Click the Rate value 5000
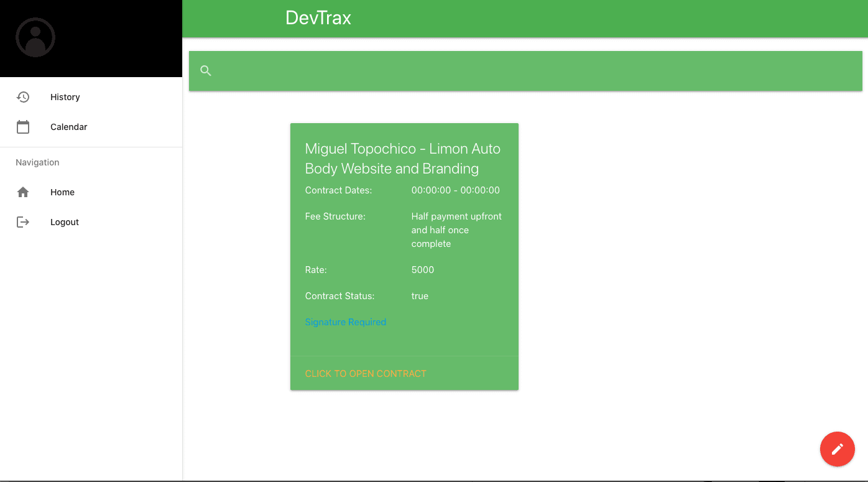Image resolution: width=868 pixels, height=482 pixels. click(423, 269)
